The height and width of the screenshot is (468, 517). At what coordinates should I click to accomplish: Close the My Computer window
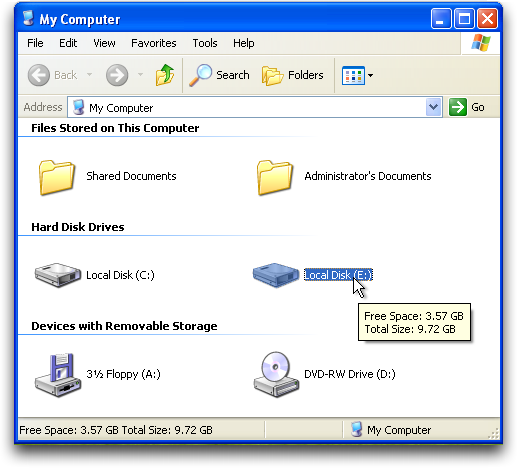(487, 19)
